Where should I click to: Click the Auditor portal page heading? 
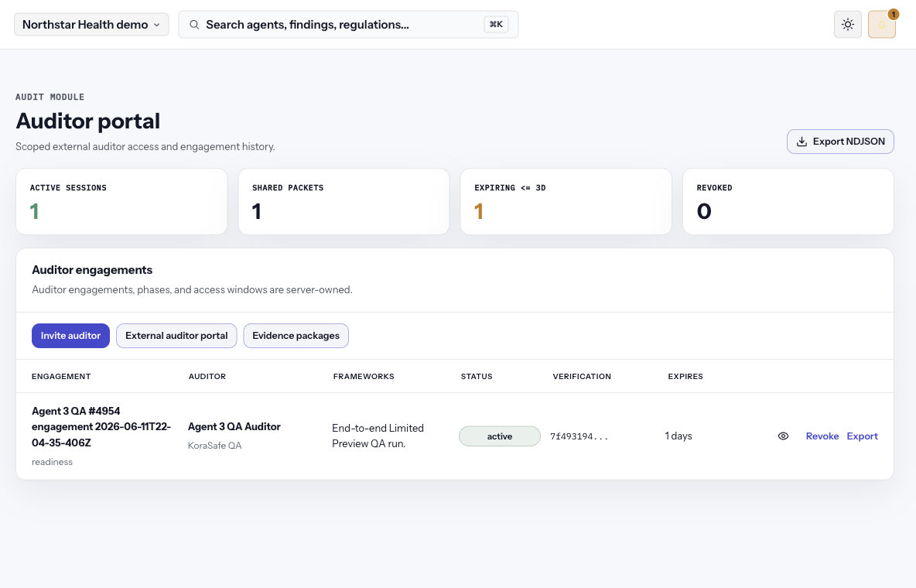87,121
